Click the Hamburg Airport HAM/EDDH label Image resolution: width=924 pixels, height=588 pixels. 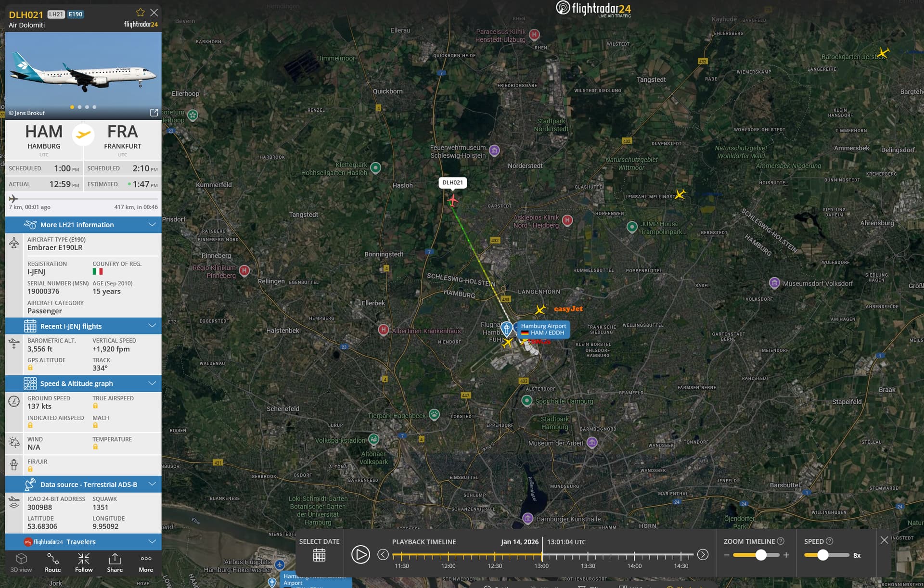pyautogui.click(x=543, y=329)
